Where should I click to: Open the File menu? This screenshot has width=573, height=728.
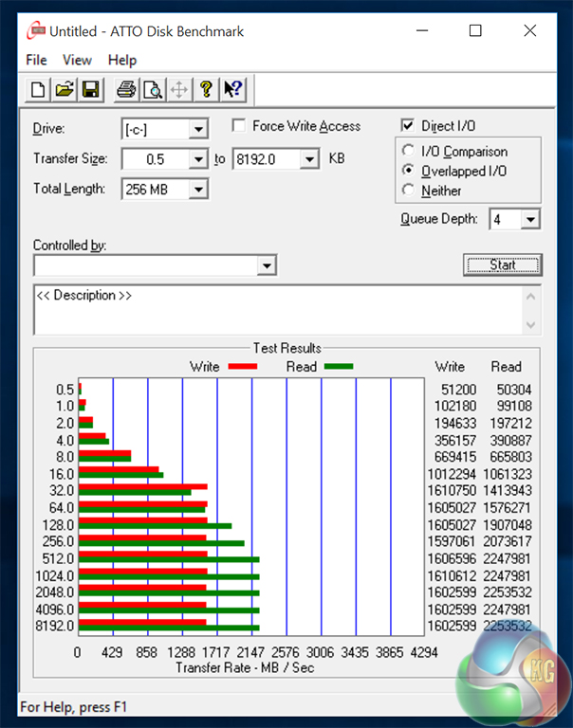[36, 60]
